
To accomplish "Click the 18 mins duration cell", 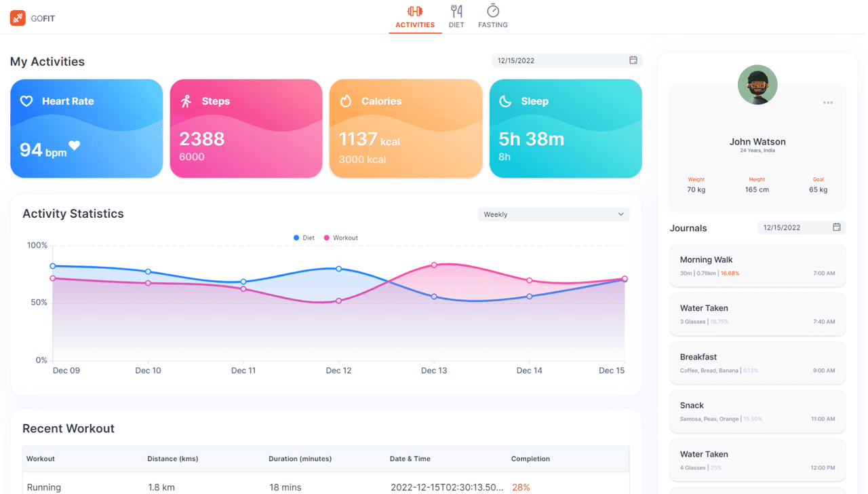I will tap(285, 487).
